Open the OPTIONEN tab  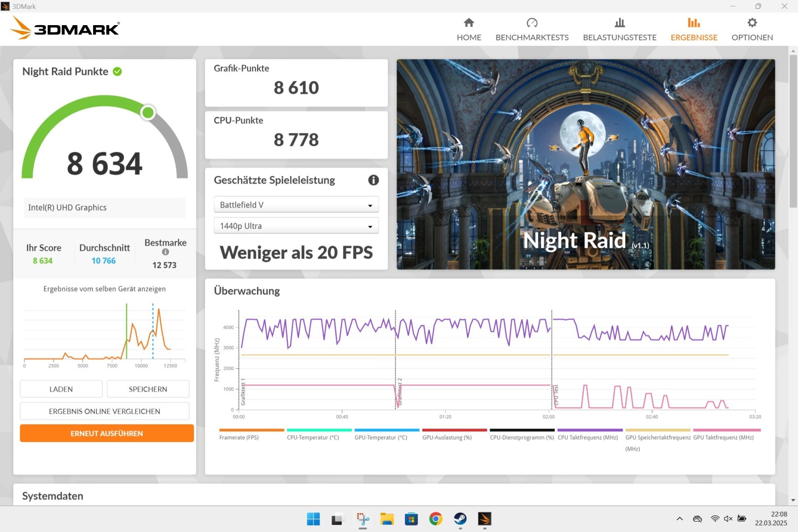point(752,30)
